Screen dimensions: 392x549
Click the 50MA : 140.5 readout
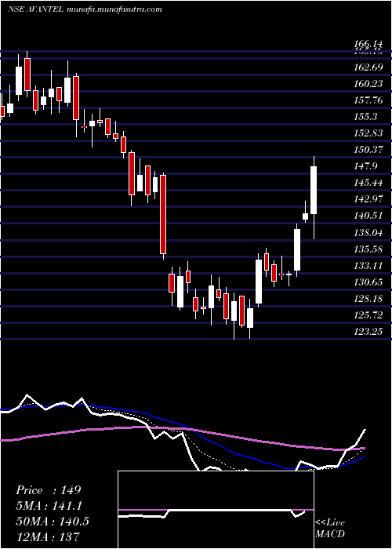[53, 521]
